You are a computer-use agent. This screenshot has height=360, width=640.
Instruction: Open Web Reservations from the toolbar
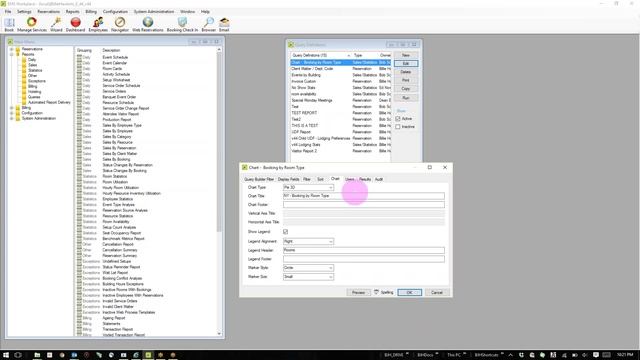pyautogui.click(x=147, y=24)
